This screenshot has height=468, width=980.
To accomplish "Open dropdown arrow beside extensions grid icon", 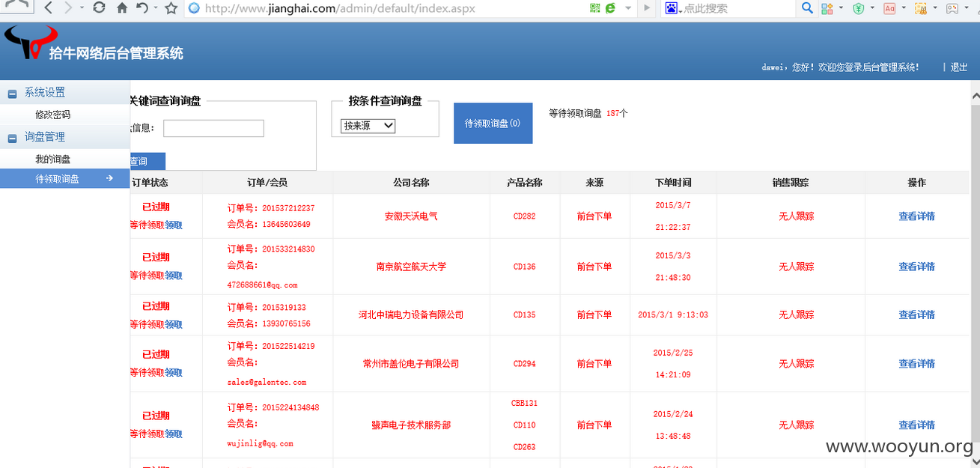I will point(841,8).
